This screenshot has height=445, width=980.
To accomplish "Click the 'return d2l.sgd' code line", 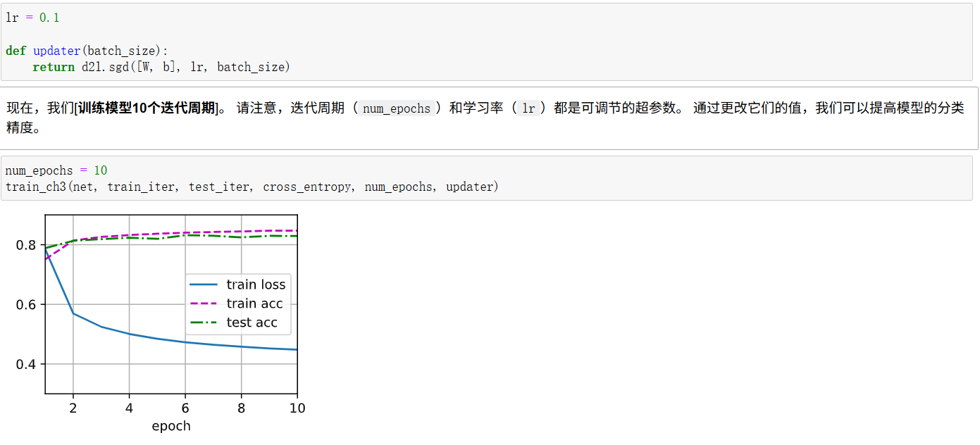I will click(161, 67).
